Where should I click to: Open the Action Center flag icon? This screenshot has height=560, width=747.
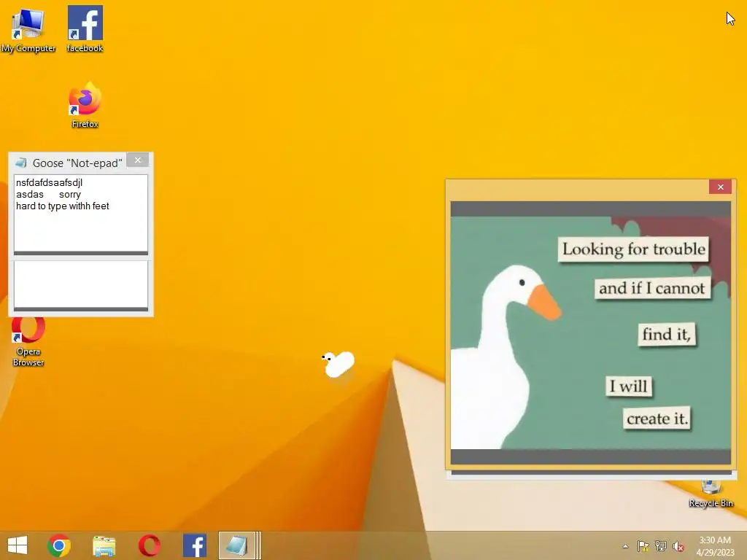coord(643,546)
